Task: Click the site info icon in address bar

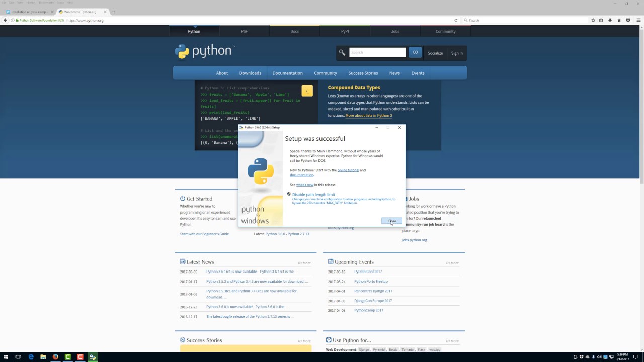Action: click(x=13, y=20)
